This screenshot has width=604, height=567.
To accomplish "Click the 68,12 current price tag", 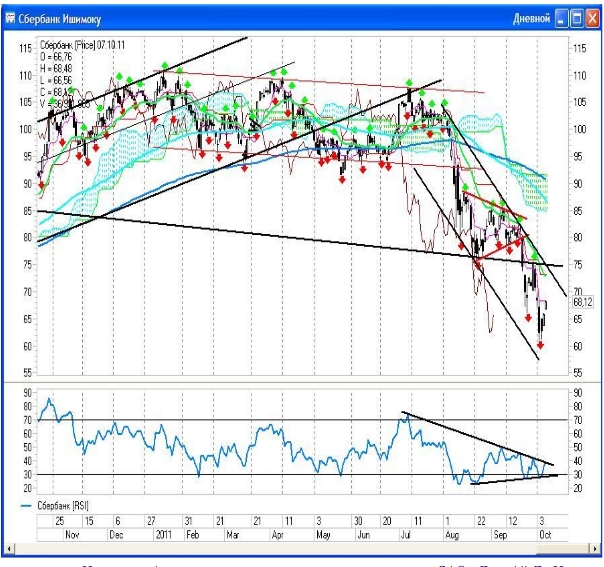I will coord(582,302).
